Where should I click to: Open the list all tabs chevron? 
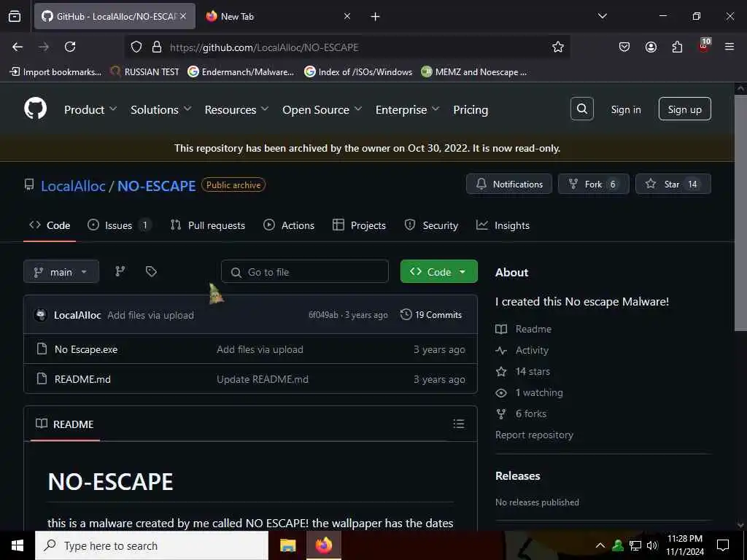(602, 16)
